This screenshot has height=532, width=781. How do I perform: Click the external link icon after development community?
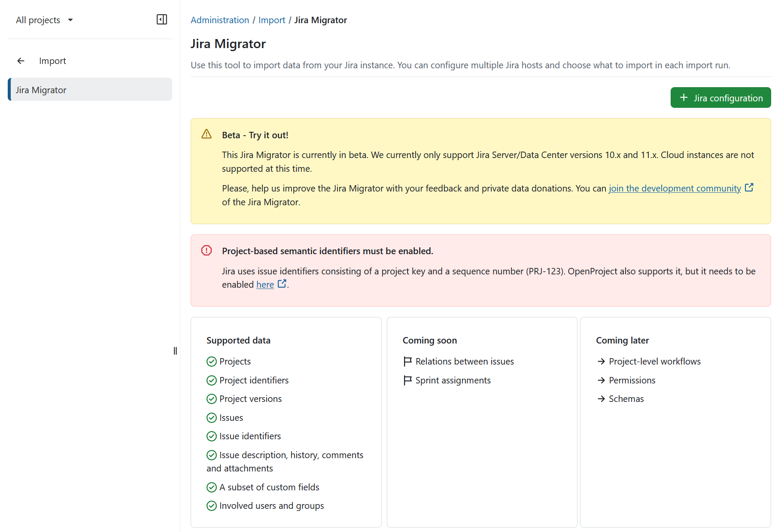click(x=749, y=188)
